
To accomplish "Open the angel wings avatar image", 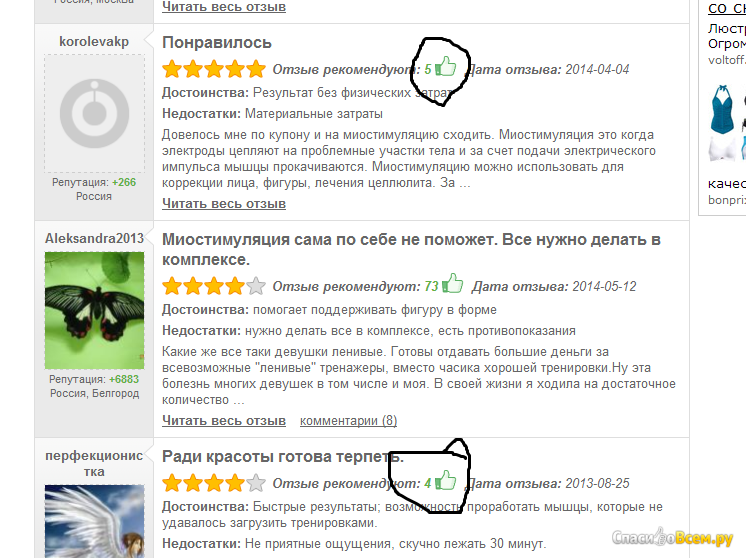I will (94, 521).
